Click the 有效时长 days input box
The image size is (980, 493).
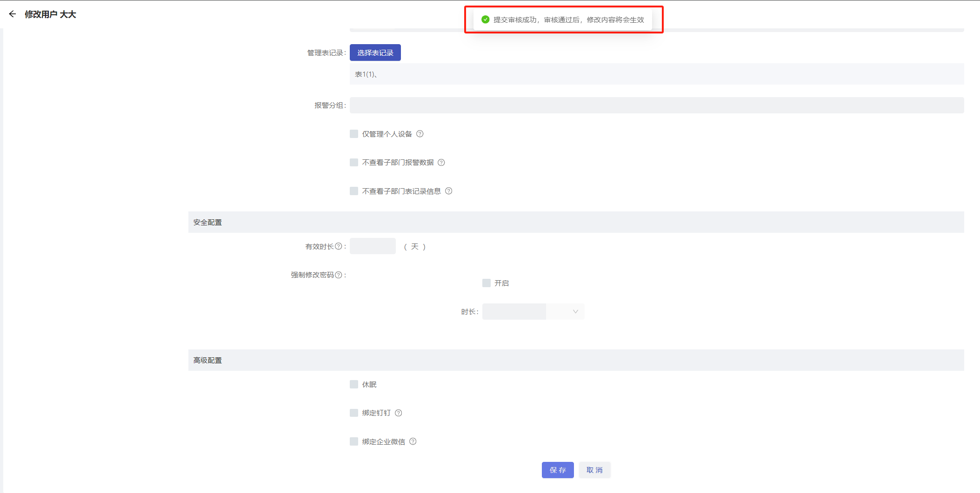[373, 246]
